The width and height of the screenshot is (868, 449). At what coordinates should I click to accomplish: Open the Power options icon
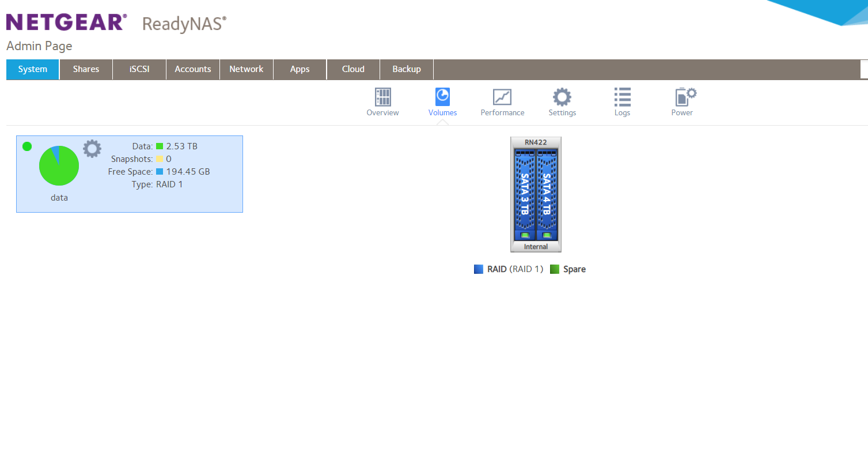coord(682,101)
